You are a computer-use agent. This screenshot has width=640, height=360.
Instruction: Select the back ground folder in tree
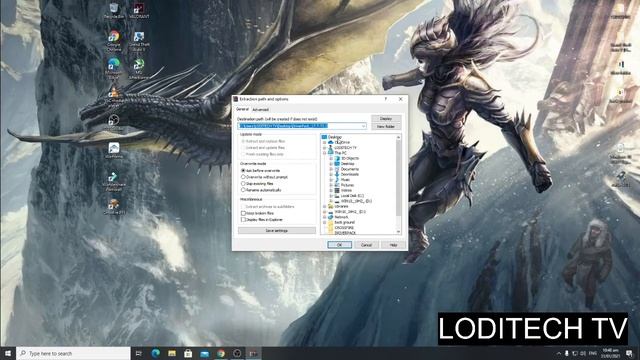[344, 222]
